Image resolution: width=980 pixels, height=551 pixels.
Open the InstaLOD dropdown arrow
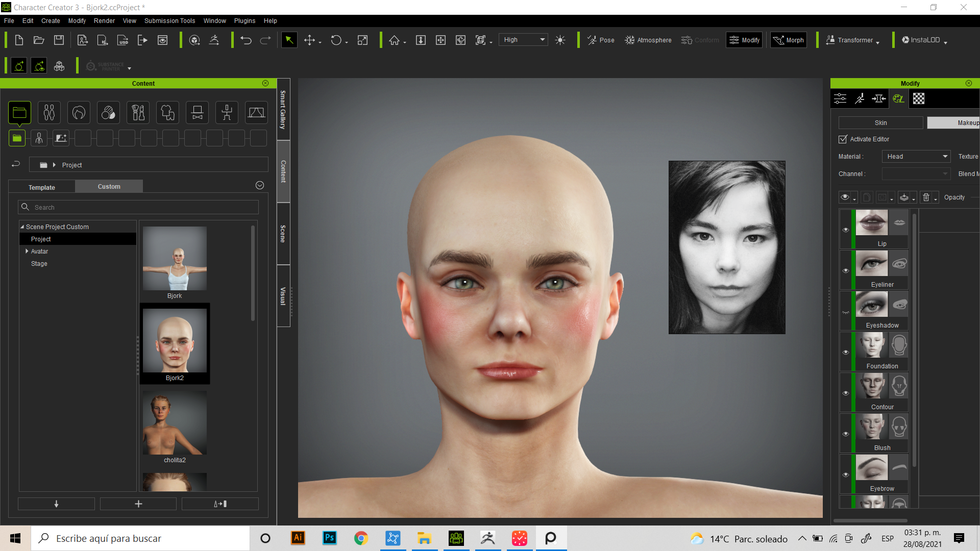coord(946,43)
